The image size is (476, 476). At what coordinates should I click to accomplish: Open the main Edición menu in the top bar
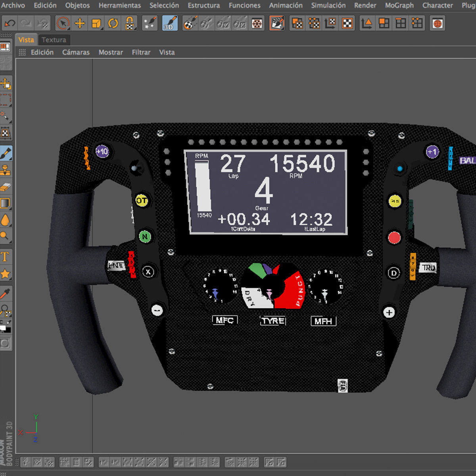[45, 5]
